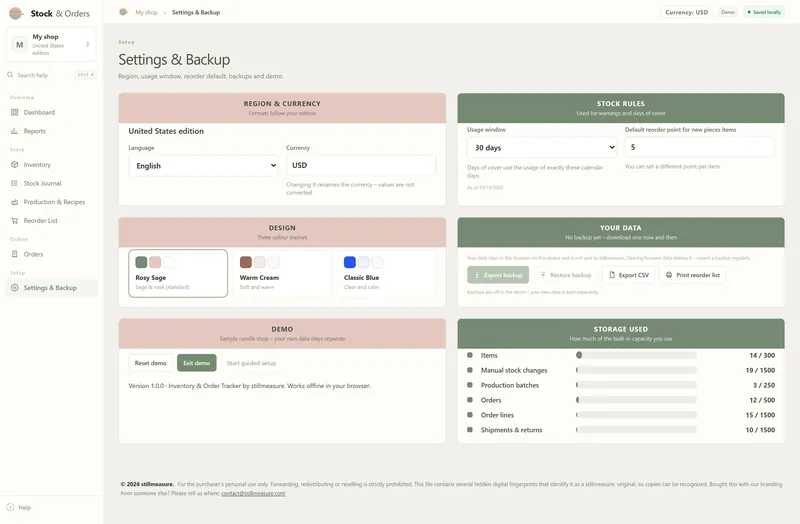Image resolution: width=800 pixels, height=524 pixels.
Task: Click the upload icon on Restore backup
Action: tap(543, 275)
